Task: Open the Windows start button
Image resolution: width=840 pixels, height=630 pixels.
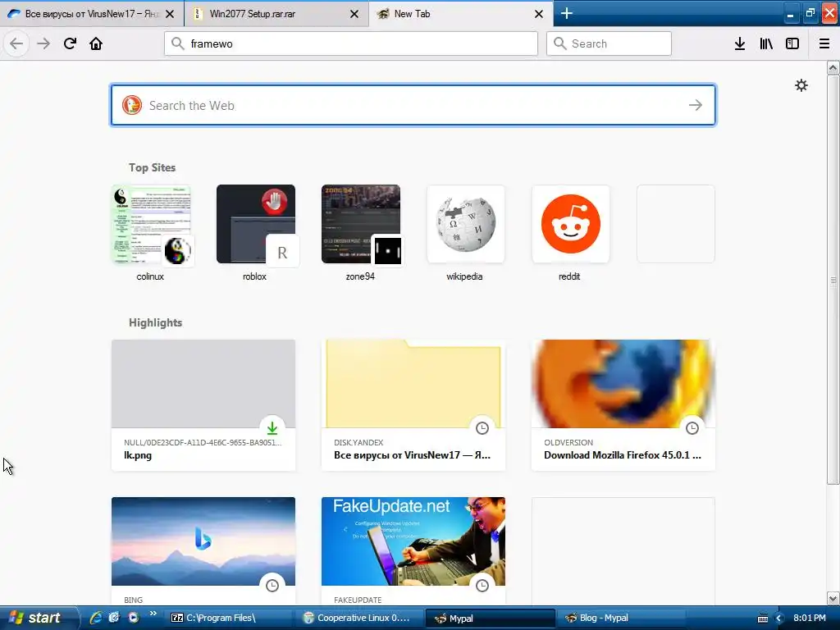Action: [x=39, y=618]
